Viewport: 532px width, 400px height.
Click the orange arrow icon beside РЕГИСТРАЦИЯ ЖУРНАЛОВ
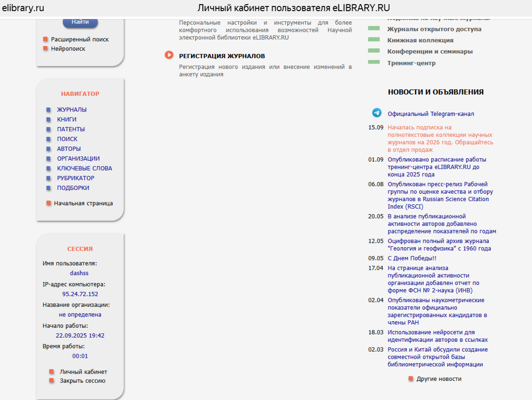point(169,55)
